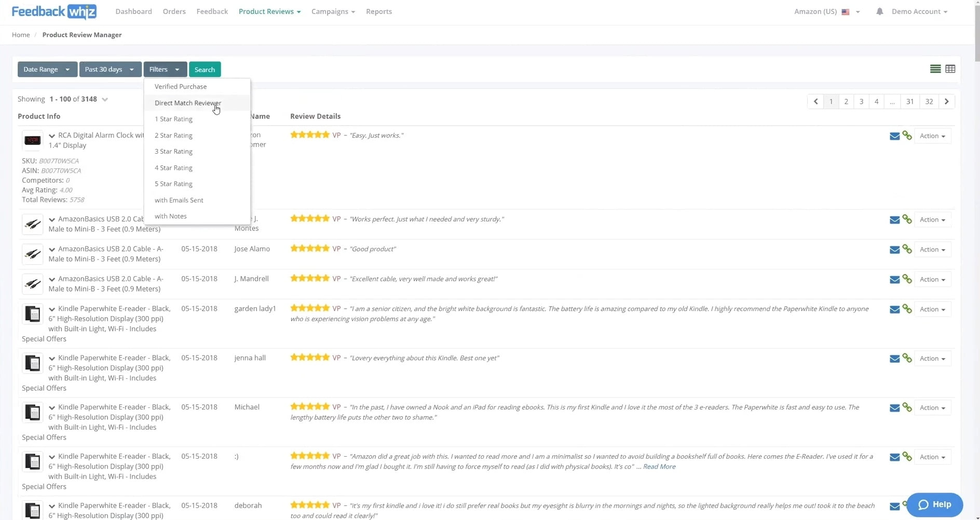Click email icon for "Works perfect" review
Viewport: 980px width, 520px height.
pyautogui.click(x=894, y=220)
